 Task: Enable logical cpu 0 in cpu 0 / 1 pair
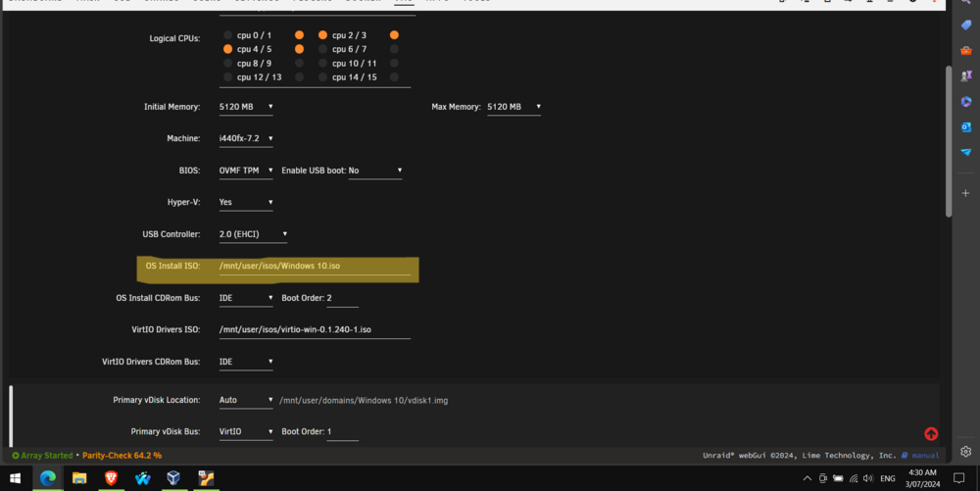pos(227,35)
